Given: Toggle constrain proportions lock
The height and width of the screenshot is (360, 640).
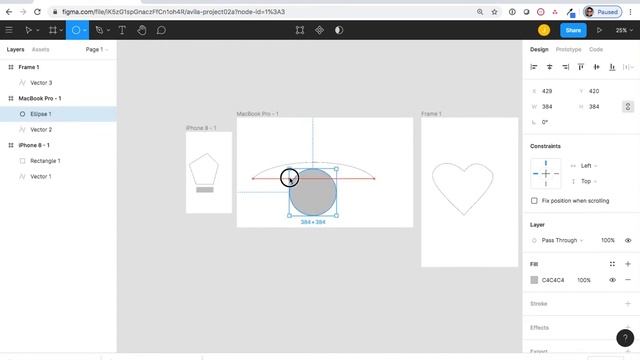Looking at the screenshot, I should (x=628, y=107).
